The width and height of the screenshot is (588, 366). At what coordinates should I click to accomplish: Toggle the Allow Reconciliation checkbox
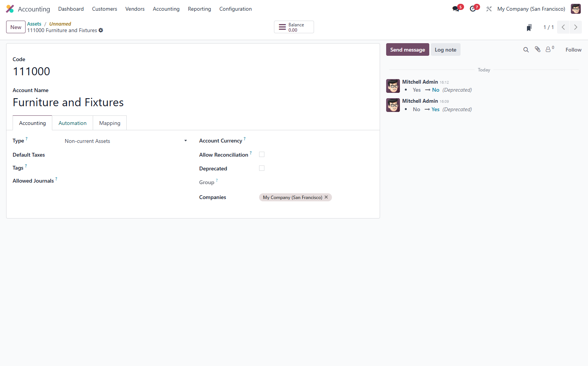tap(262, 154)
